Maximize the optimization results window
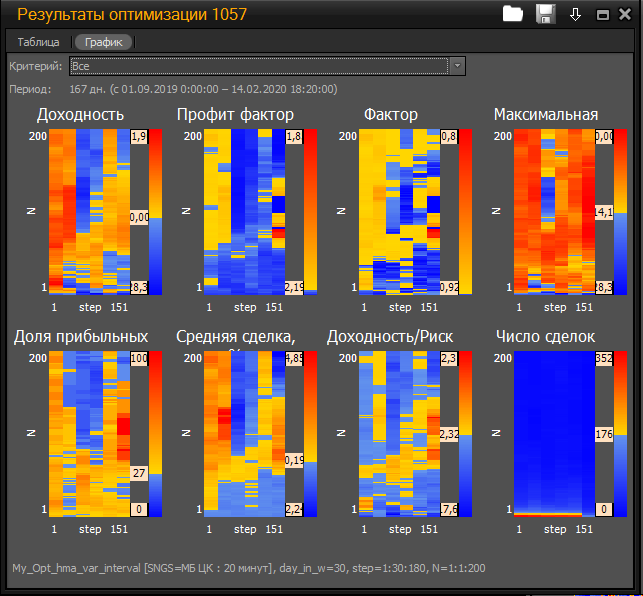 click(603, 15)
